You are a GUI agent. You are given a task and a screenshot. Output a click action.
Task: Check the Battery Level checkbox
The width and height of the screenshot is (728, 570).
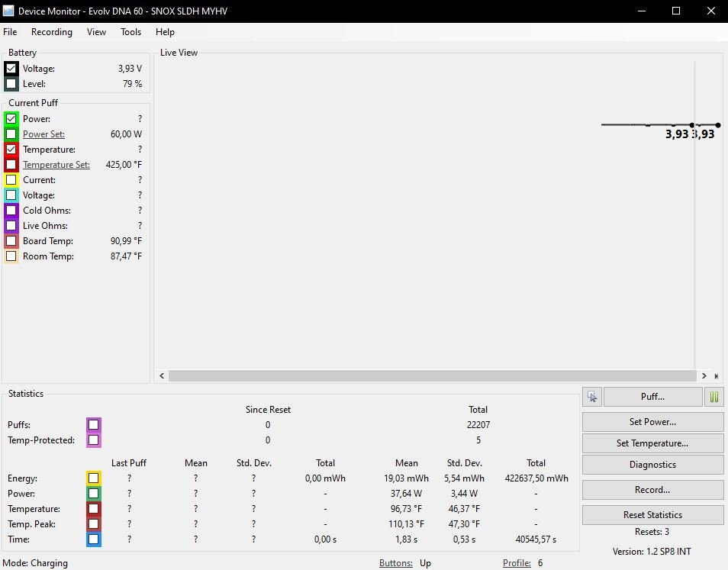click(x=11, y=84)
